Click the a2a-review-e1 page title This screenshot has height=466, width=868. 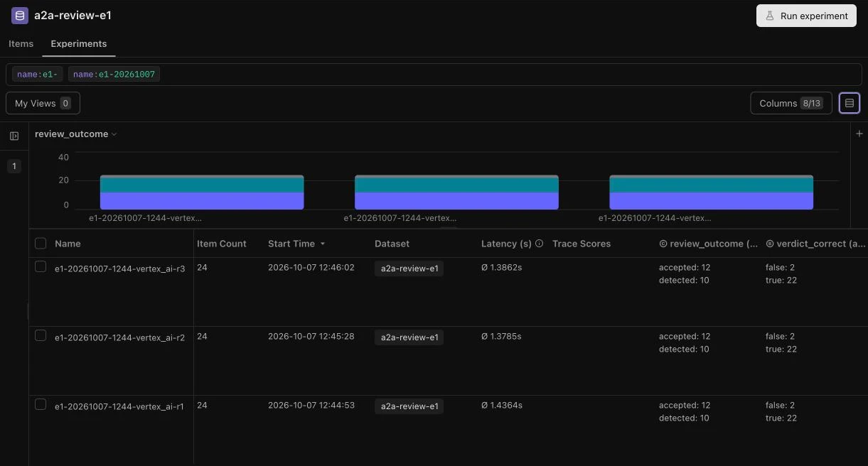(x=73, y=16)
